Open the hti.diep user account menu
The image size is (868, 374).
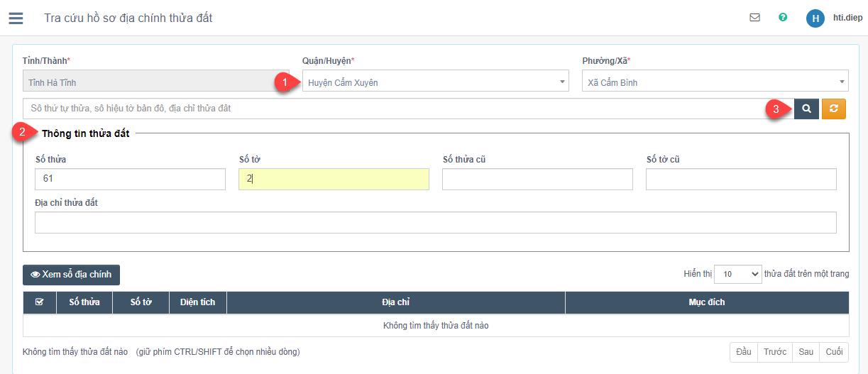pos(847,18)
